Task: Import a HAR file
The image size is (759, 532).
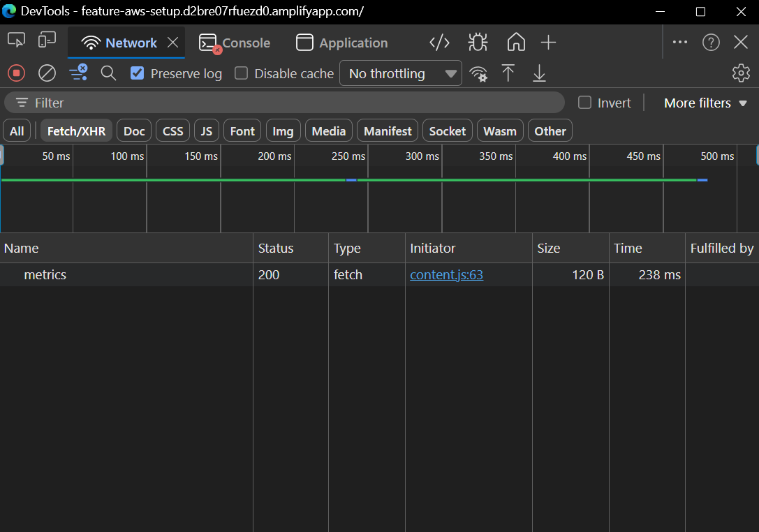Action: pyautogui.click(x=508, y=73)
